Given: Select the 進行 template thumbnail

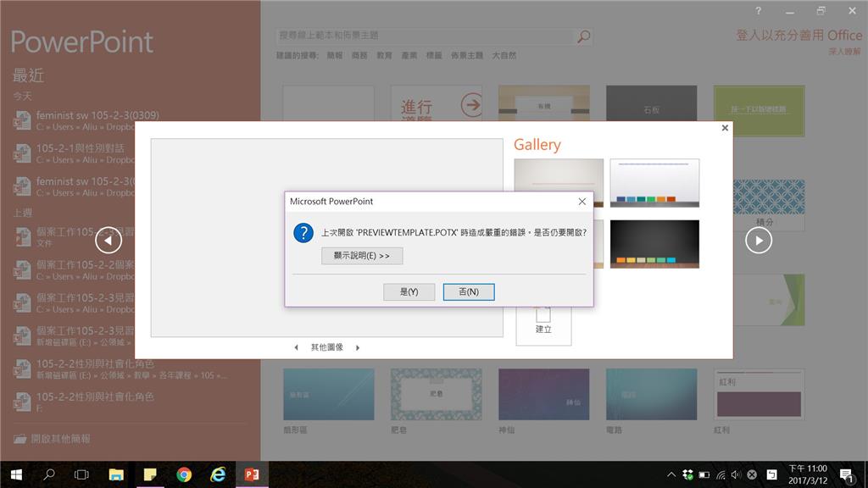Looking at the screenshot, I should click(437, 103).
